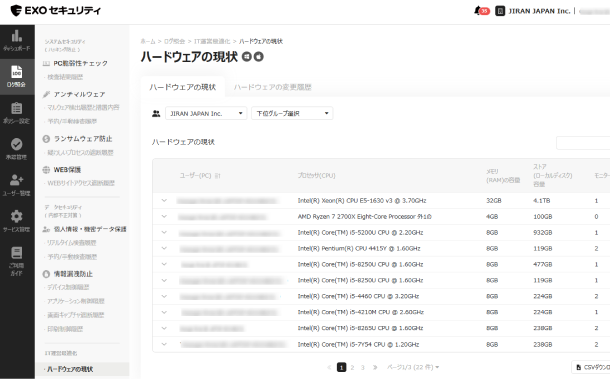Click the notification bell with red badge
610x380 pixels.
[482, 11]
